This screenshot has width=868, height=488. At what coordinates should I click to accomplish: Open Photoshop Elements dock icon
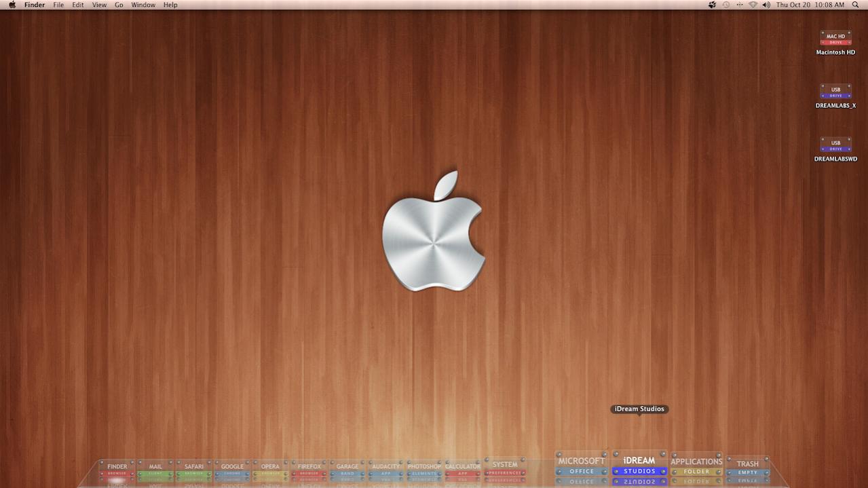pos(424,469)
